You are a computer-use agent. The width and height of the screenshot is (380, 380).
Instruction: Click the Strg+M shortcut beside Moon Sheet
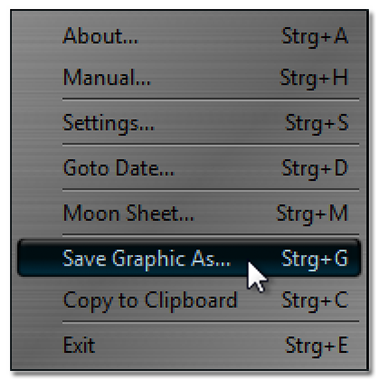(312, 214)
